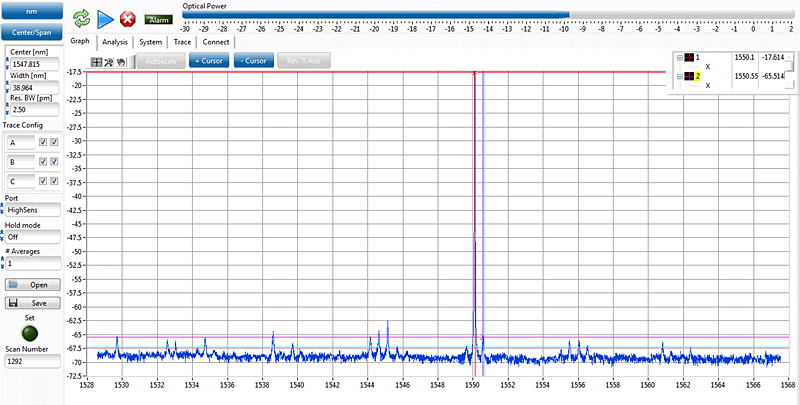Screen dimensions: 800x405
Task: Collapse cursor 2 tree entry
Action: pyautogui.click(x=678, y=75)
